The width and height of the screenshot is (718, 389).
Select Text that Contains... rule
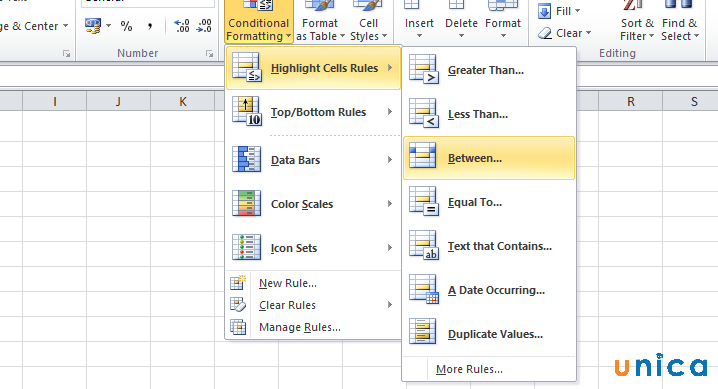tap(489, 246)
